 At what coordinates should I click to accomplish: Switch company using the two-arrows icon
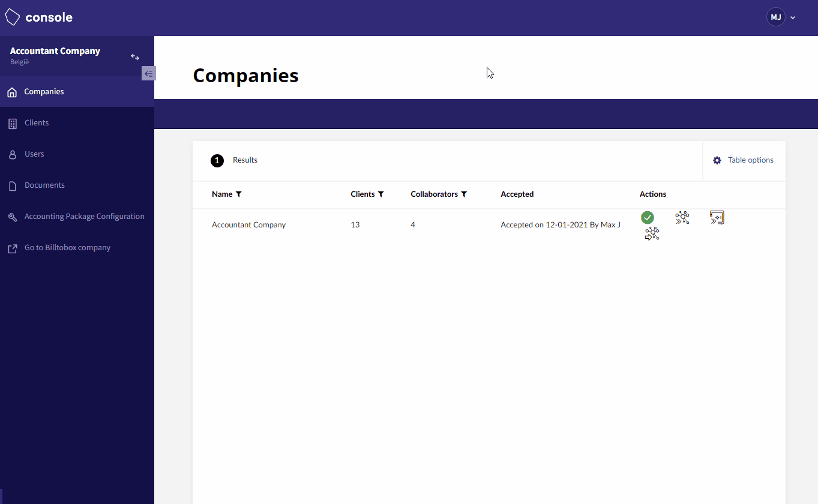(135, 57)
